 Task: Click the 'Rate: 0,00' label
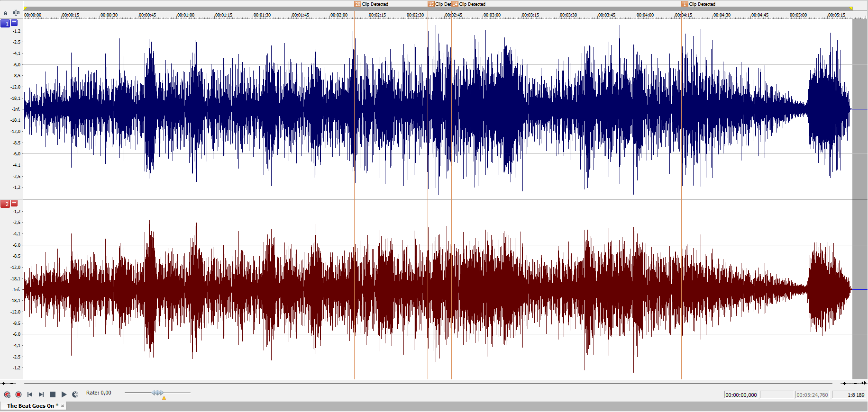[99, 393]
